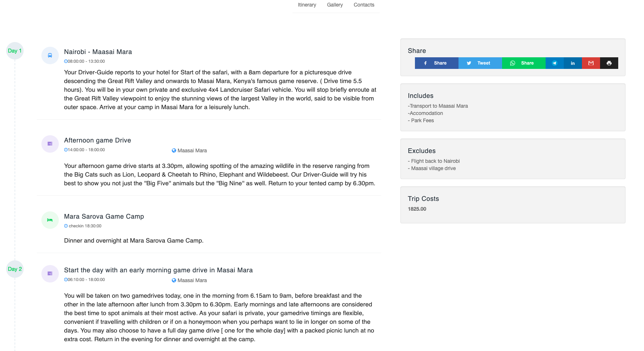Select the Itinerary tab
The height and width of the screenshot is (351, 644).
coord(307,5)
